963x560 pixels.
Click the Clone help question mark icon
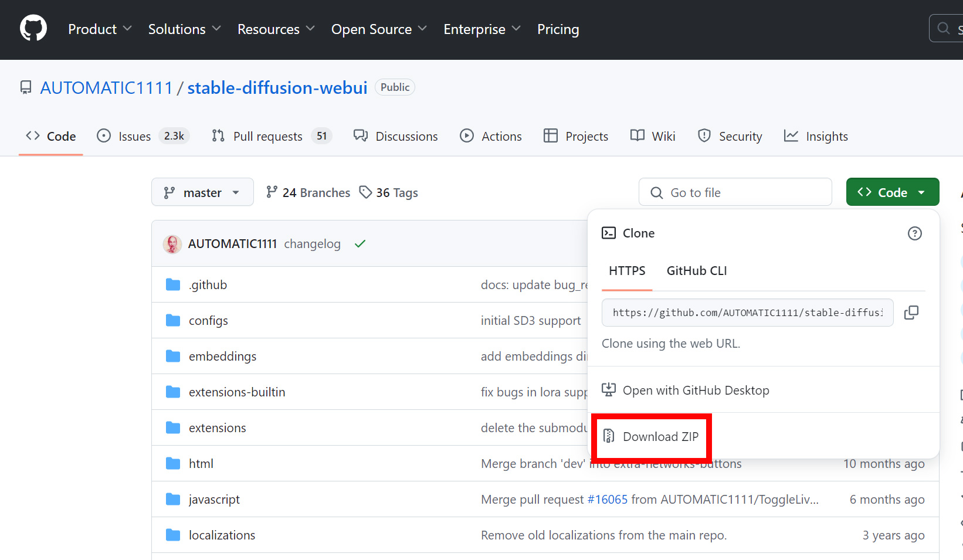click(914, 233)
